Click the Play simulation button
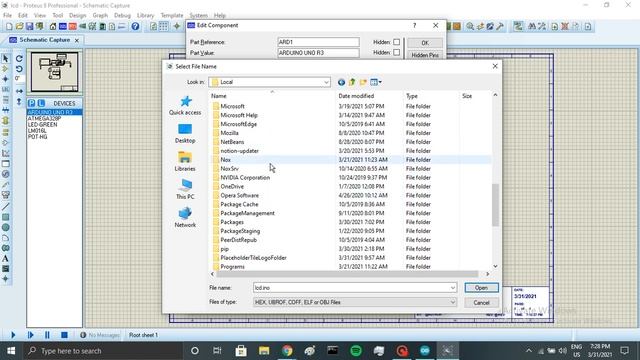Viewport: 640px width, 360px height. 13,335
